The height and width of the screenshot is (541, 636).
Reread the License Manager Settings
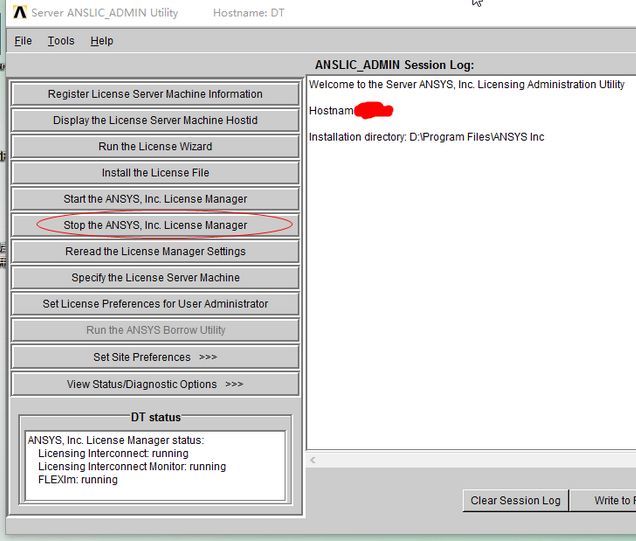pos(155,251)
